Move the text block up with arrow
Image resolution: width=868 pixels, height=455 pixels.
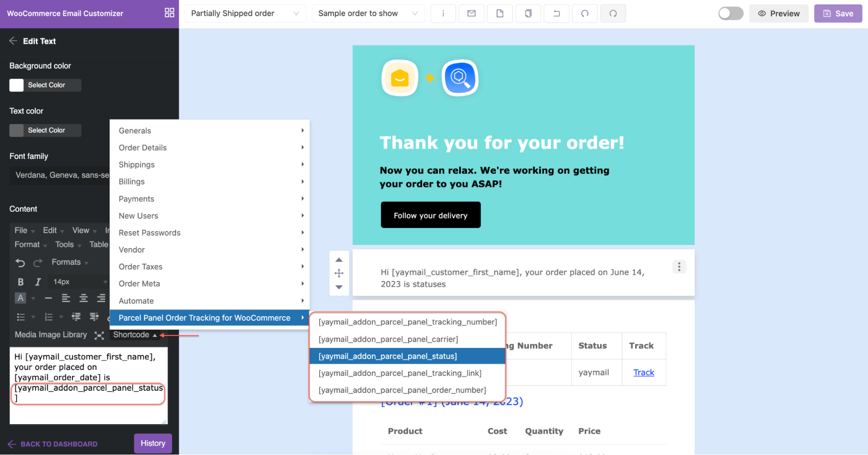click(x=339, y=260)
